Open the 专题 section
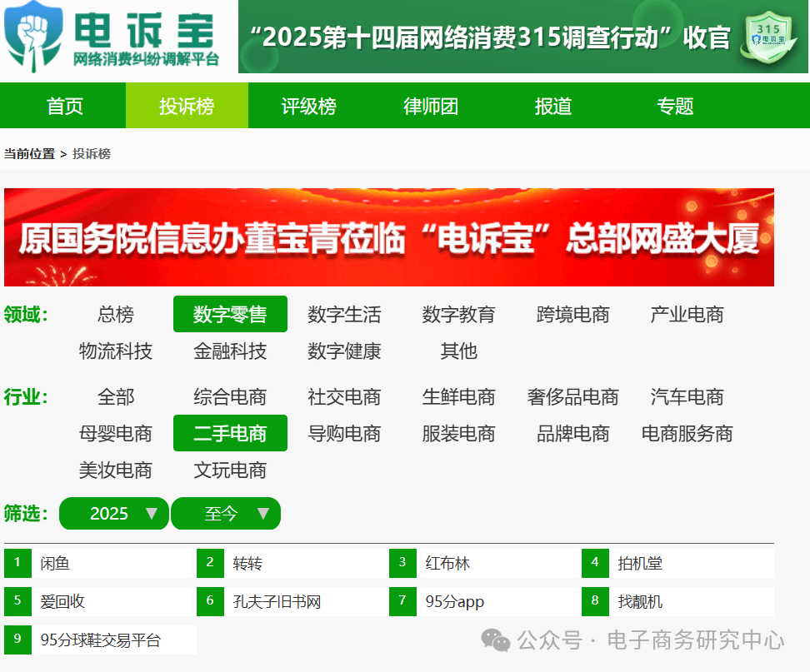The height and width of the screenshot is (672, 810). point(674,105)
